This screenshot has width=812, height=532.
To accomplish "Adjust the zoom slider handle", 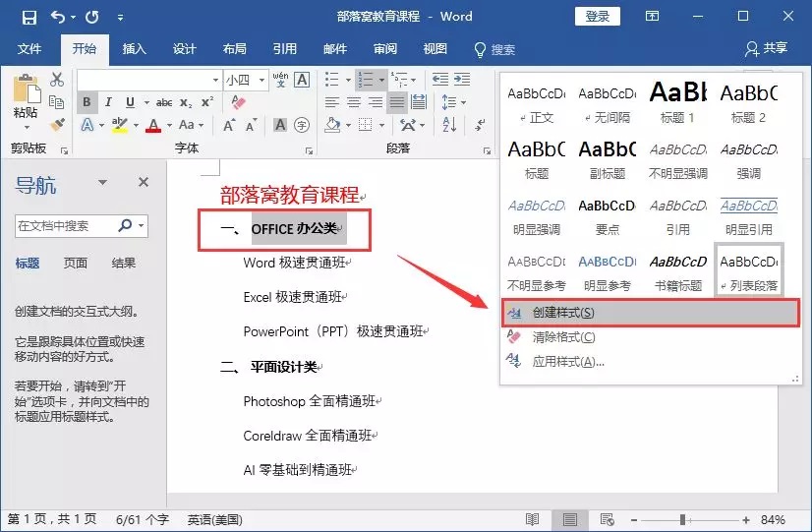I will [x=683, y=519].
